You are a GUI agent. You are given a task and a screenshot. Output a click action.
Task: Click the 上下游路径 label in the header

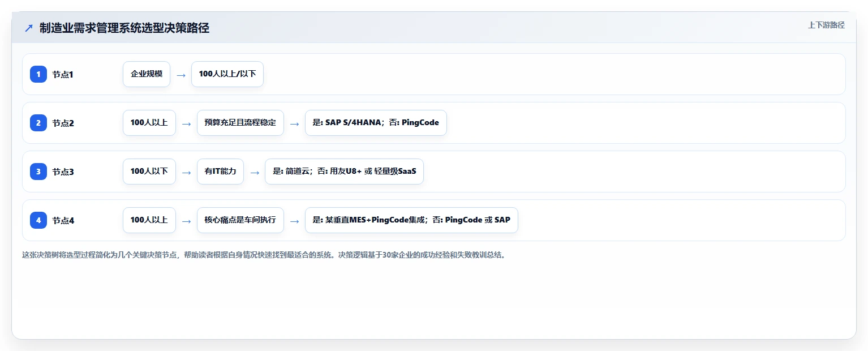(x=826, y=25)
